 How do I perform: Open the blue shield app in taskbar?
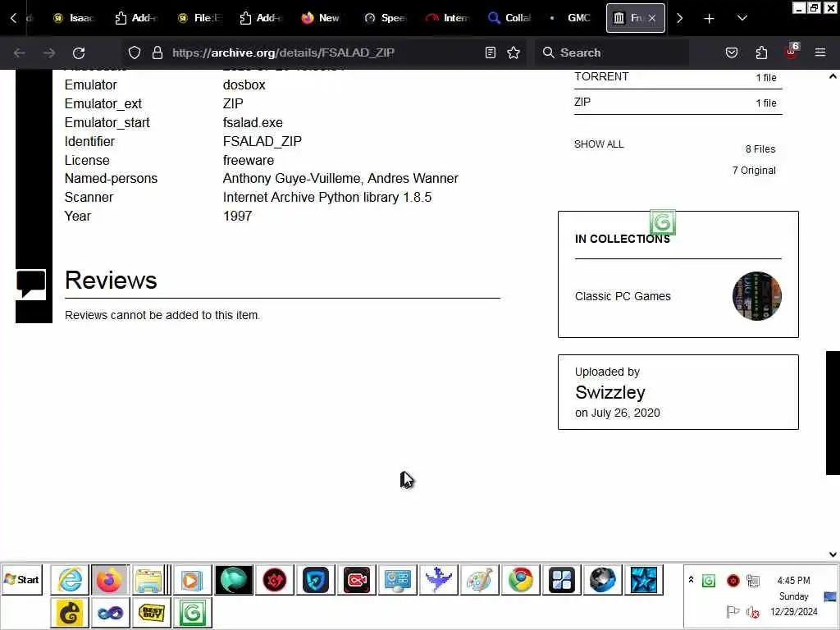(316, 580)
